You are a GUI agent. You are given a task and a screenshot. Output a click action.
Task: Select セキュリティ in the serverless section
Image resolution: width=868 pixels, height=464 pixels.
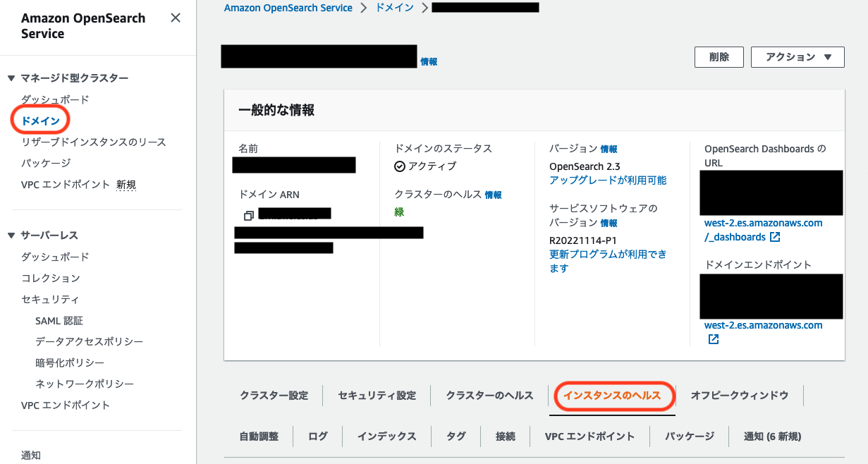coord(50,299)
